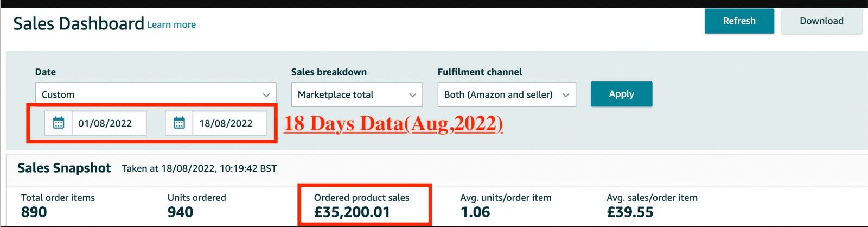
Task: Click the Total order items value 890
Action: click(34, 212)
